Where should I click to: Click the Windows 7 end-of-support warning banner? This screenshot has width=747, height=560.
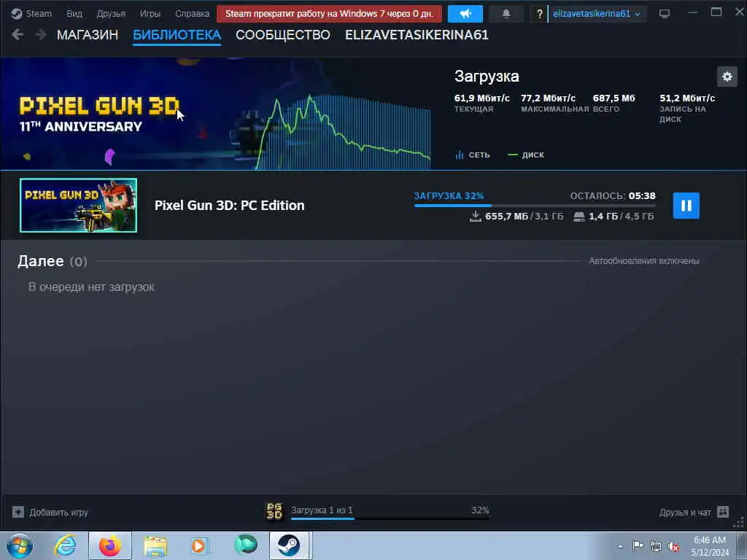point(329,14)
